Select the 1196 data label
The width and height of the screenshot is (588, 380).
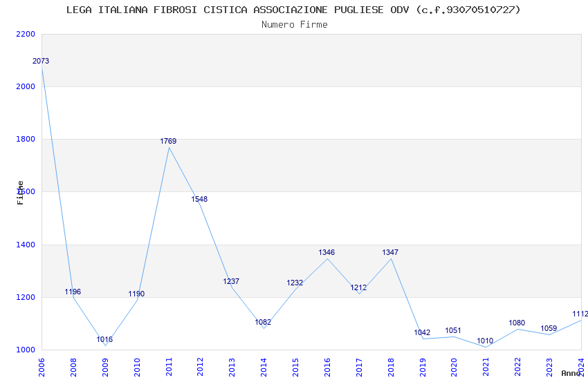pos(73,292)
